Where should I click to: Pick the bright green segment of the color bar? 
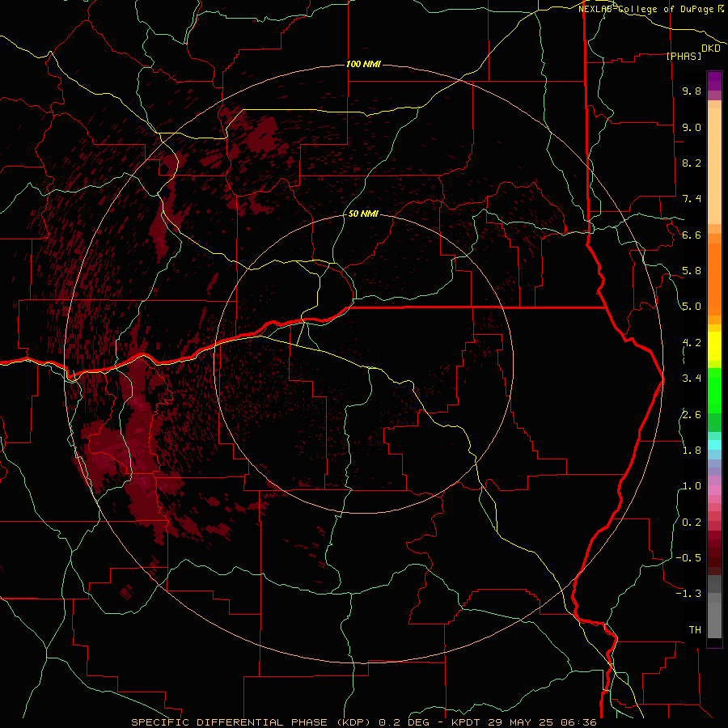tap(714, 390)
